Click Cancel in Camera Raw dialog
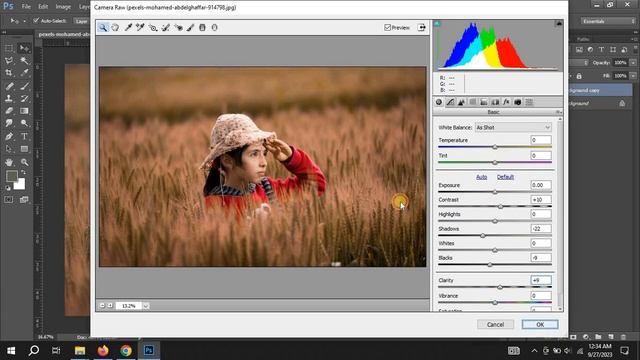The image size is (640, 360). [495, 324]
